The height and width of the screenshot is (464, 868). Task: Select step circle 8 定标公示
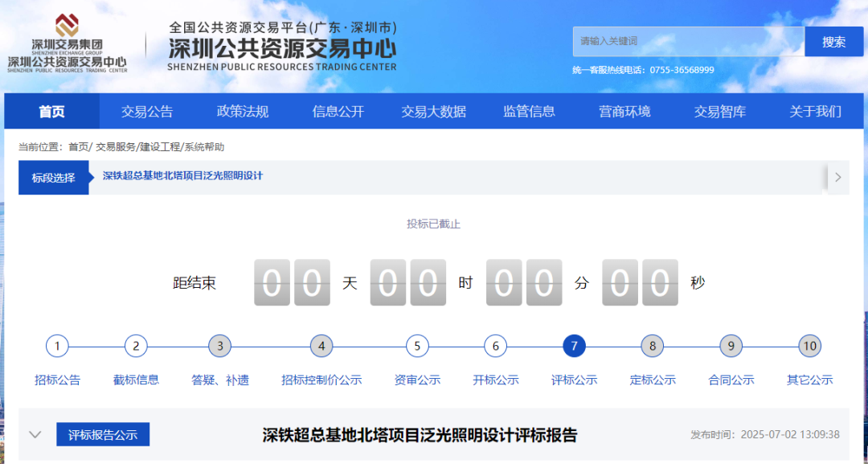(653, 346)
